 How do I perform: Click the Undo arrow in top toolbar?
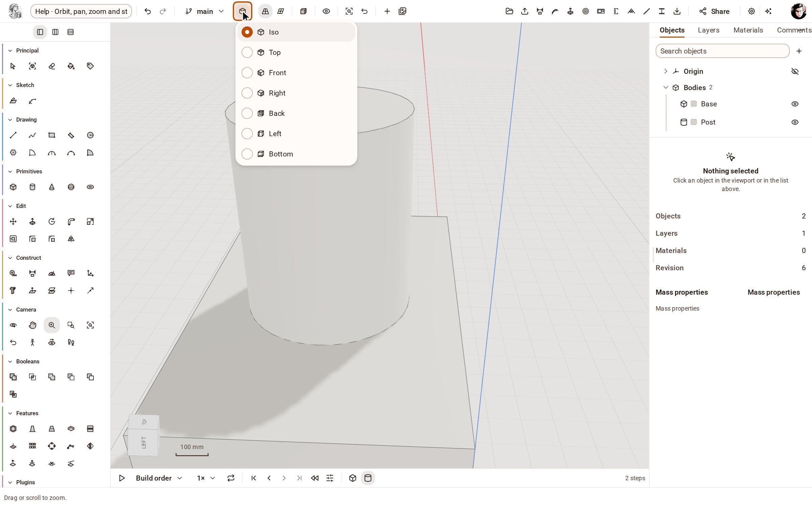tap(148, 12)
